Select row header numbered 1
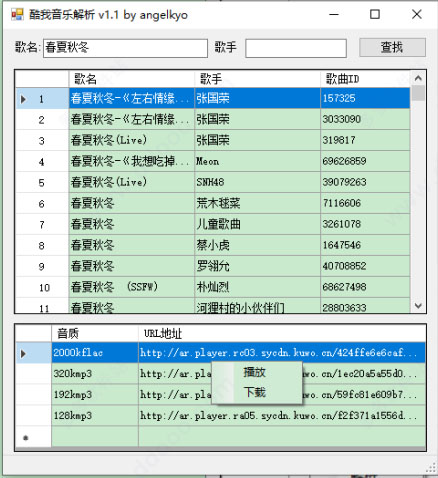 42,99
